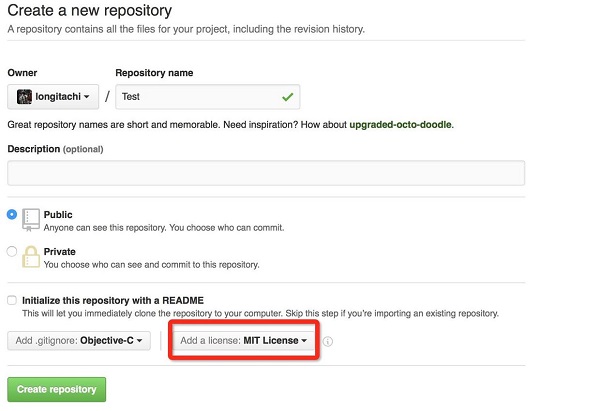Select the Public radio button
The image size is (600, 411).
[x=12, y=214]
